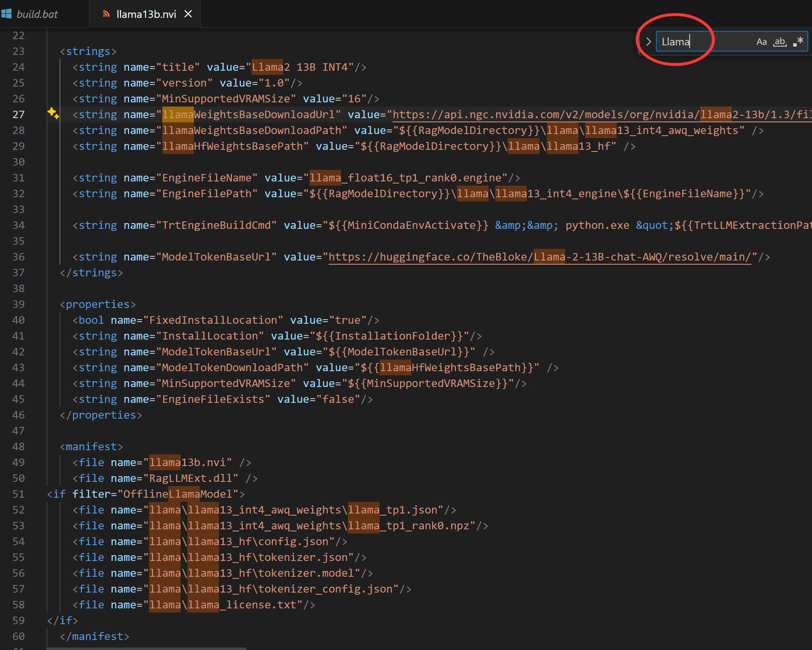Toggle Use Regular Expression in find widget
The width and height of the screenshot is (812, 650).
coord(798,42)
